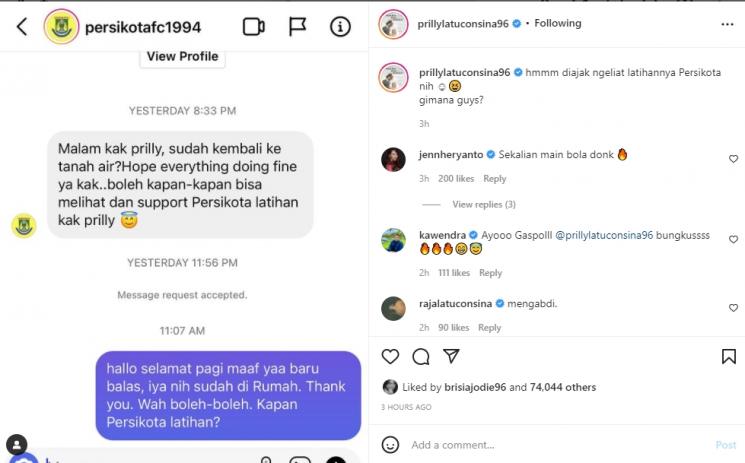Share post via paper plane icon
The height and width of the screenshot is (463, 745).
tap(451, 356)
